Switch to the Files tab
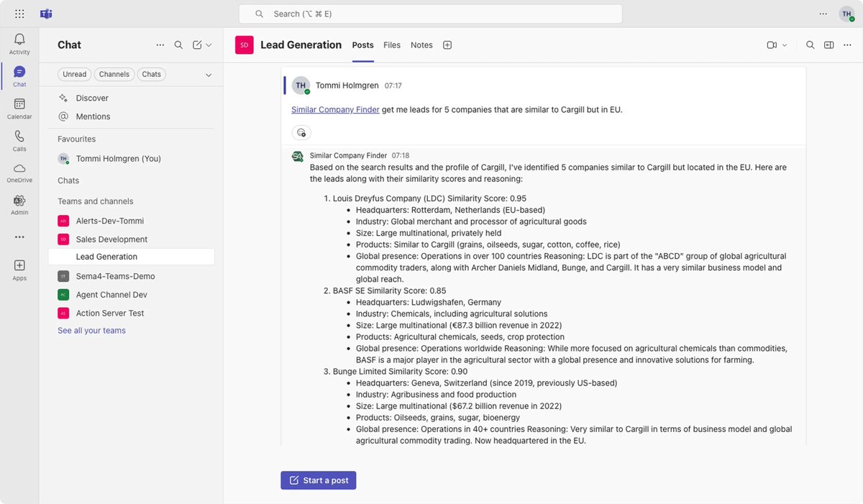The image size is (863, 504). pyautogui.click(x=392, y=45)
